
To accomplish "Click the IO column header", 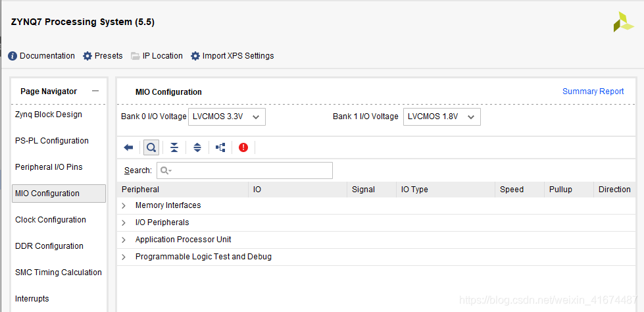I will point(298,190).
